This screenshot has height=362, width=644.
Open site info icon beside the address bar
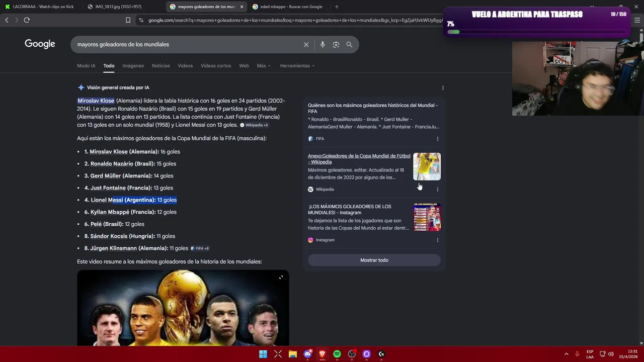pos(141,20)
